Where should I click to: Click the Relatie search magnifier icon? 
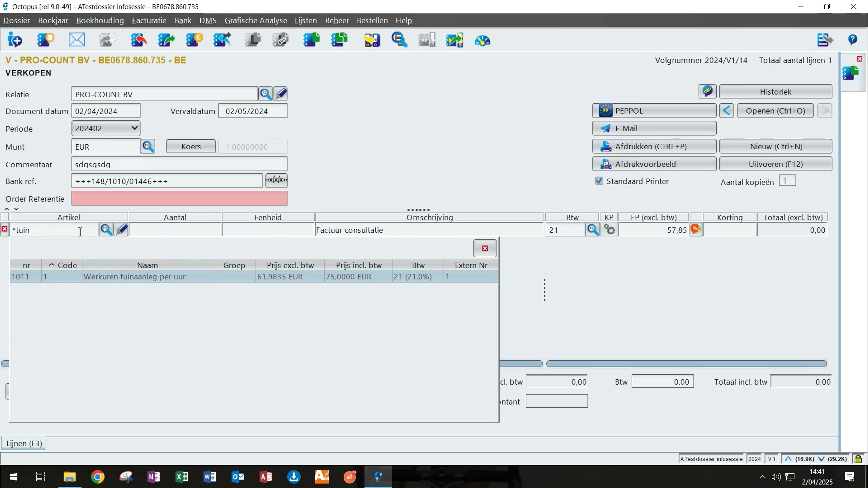[265, 94]
